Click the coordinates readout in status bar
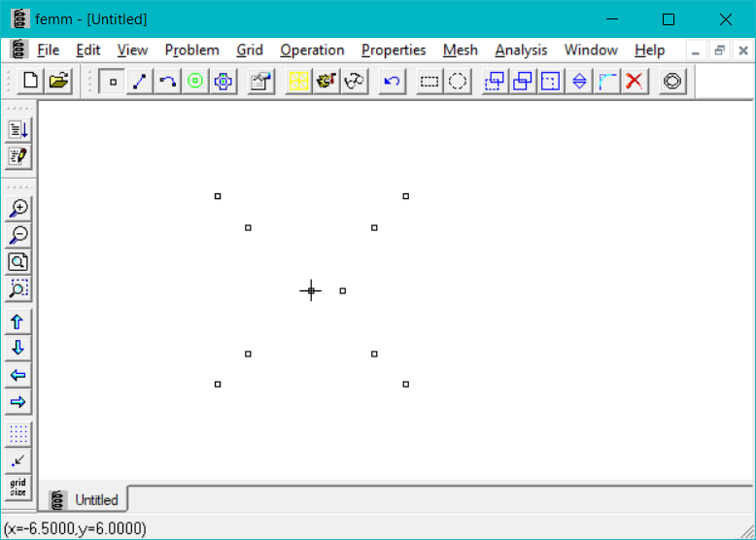This screenshot has height=540, width=756. click(75, 528)
